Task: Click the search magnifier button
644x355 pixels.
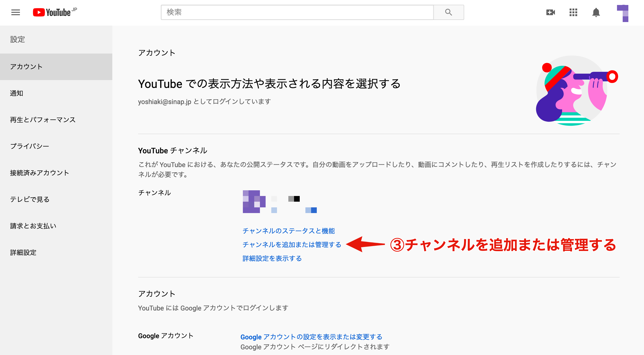Action: (449, 12)
